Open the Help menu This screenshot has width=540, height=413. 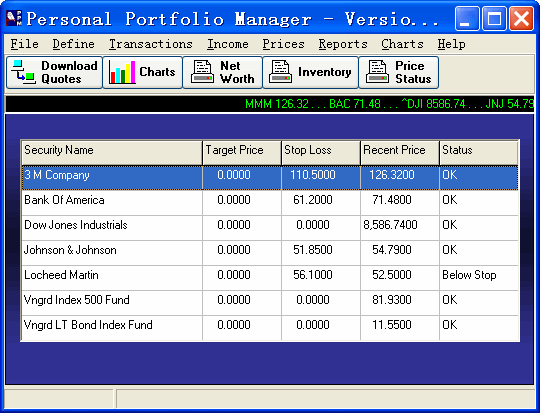click(451, 44)
